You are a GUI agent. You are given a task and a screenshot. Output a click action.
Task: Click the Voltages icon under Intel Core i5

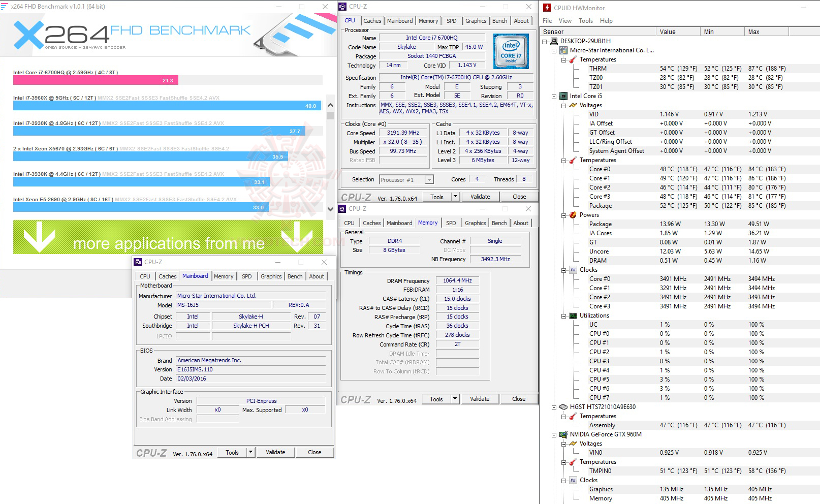[x=573, y=105]
